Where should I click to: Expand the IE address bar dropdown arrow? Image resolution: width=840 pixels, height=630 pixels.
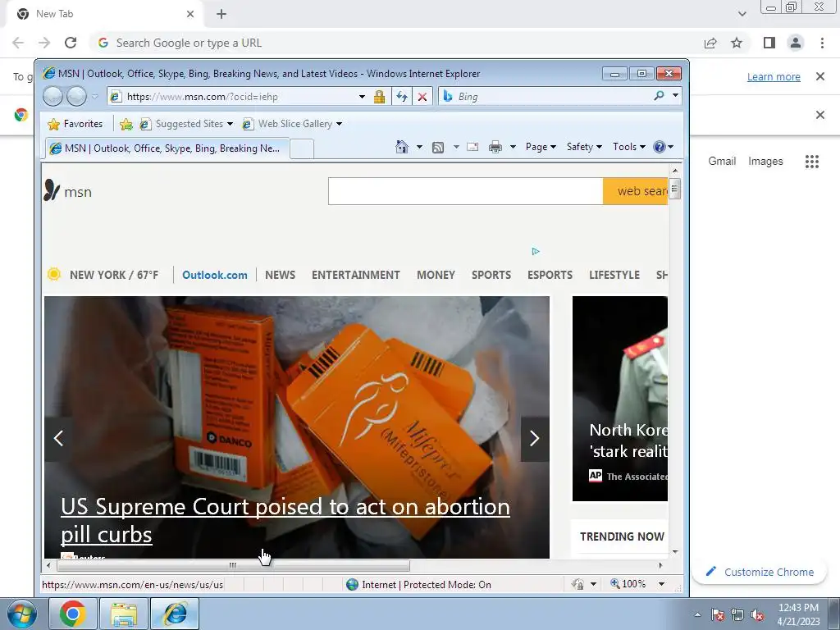pos(362,97)
